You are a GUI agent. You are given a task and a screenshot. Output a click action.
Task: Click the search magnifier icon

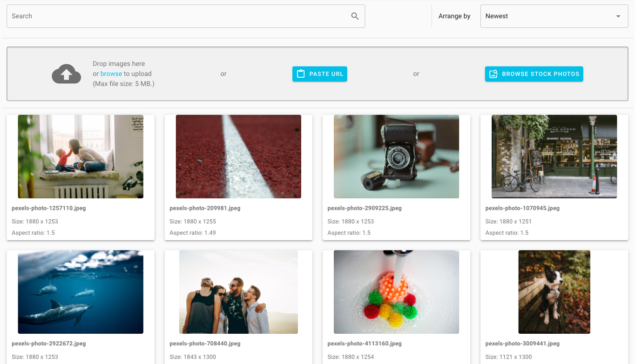click(x=355, y=15)
